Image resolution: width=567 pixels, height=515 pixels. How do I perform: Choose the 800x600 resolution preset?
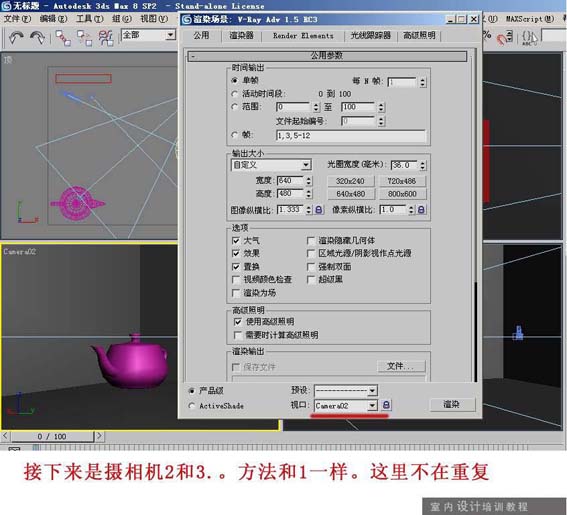click(402, 194)
